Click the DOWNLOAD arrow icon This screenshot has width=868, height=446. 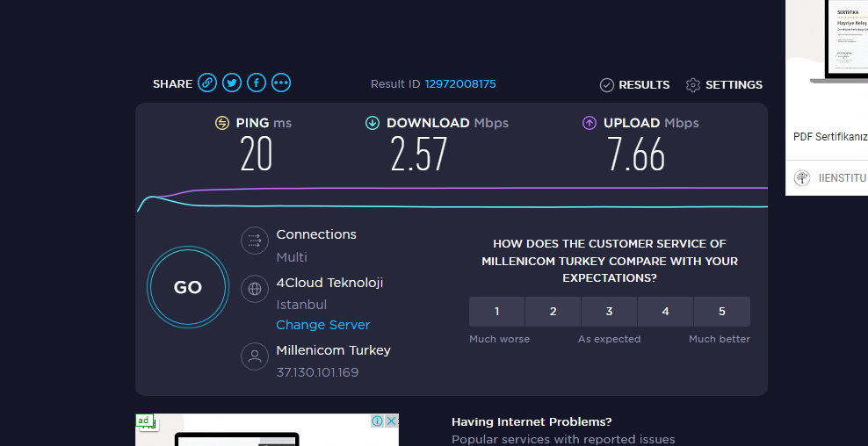tap(372, 123)
